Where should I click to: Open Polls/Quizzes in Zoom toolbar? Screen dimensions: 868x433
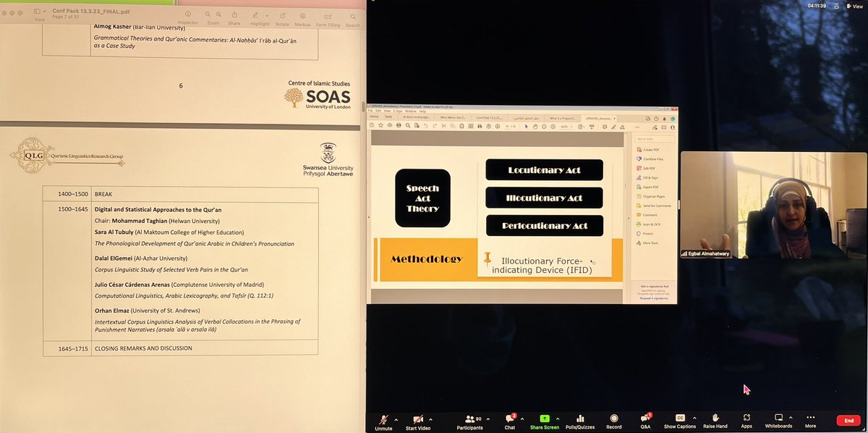coord(580,421)
